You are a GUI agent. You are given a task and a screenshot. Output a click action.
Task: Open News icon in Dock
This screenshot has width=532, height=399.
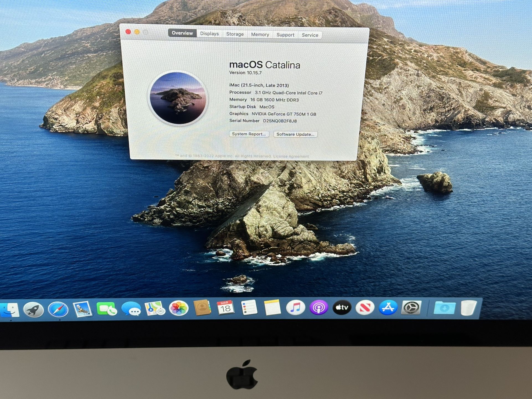[x=365, y=307]
